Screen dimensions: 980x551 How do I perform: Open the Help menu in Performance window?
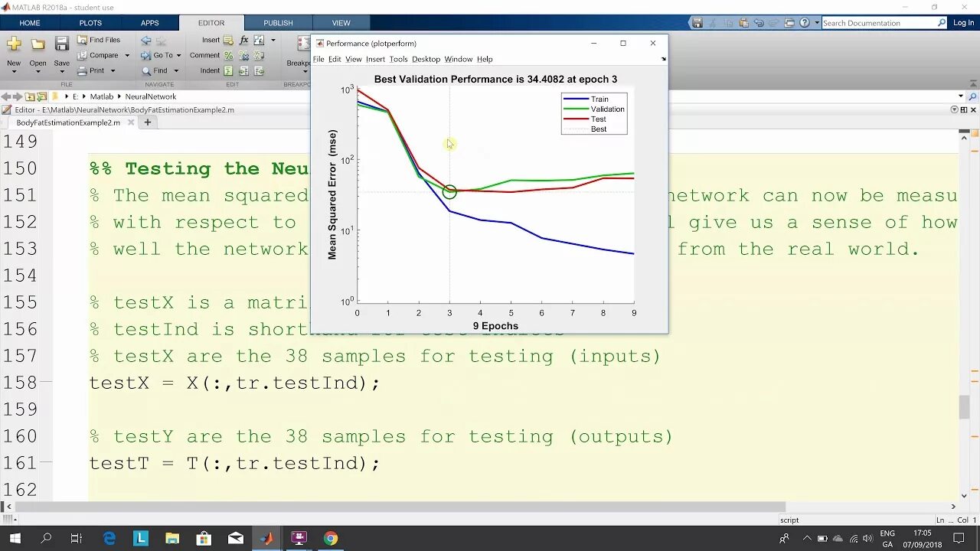(485, 59)
